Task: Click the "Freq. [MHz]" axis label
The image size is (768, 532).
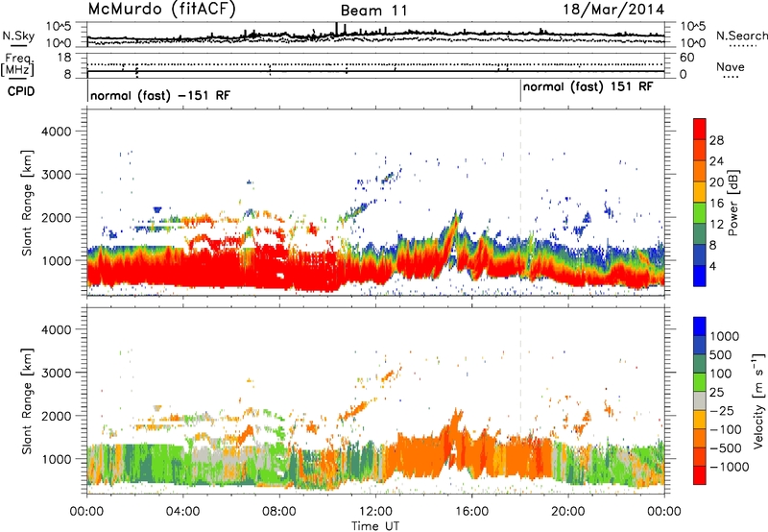Action: (x=17, y=65)
